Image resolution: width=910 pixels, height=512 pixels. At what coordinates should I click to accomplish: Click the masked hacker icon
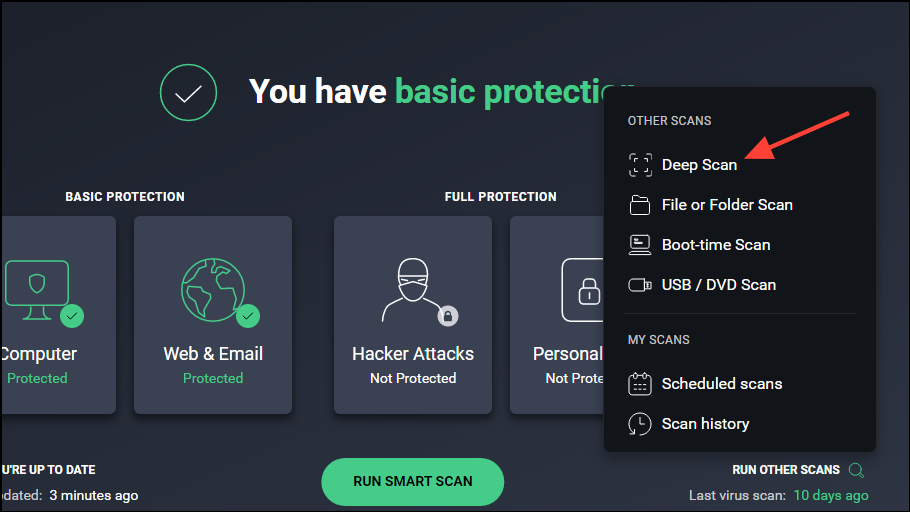pos(412,290)
